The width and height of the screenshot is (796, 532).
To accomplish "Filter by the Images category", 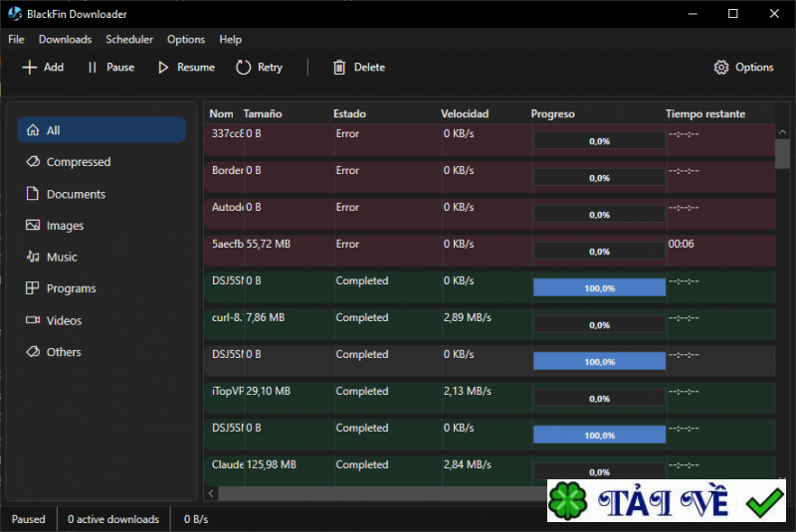I will click(x=65, y=226).
